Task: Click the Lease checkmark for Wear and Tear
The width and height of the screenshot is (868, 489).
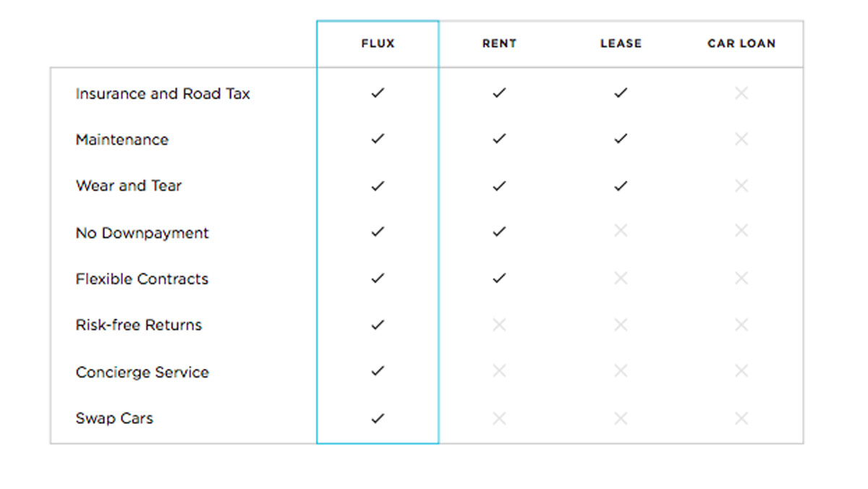Action: (620, 186)
